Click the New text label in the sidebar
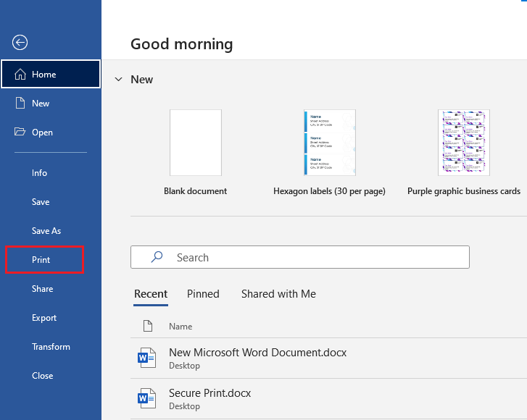The image size is (527, 420). pos(41,104)
